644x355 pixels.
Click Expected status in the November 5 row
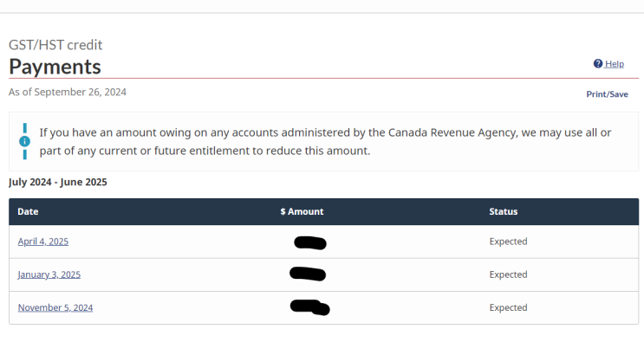coord(508,307)
